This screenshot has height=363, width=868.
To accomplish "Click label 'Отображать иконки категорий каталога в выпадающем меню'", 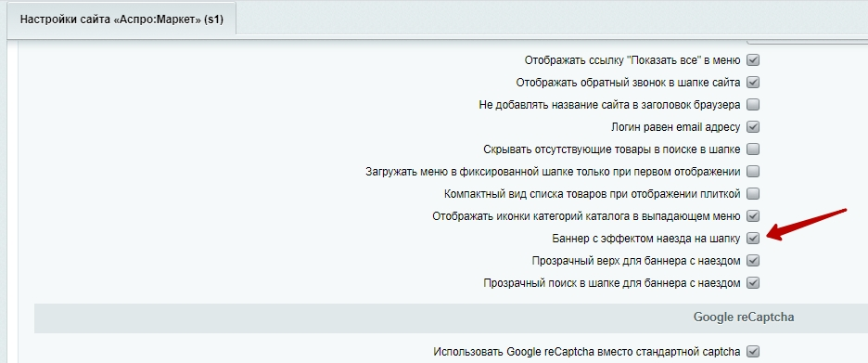I will click(x=586, y=216).
